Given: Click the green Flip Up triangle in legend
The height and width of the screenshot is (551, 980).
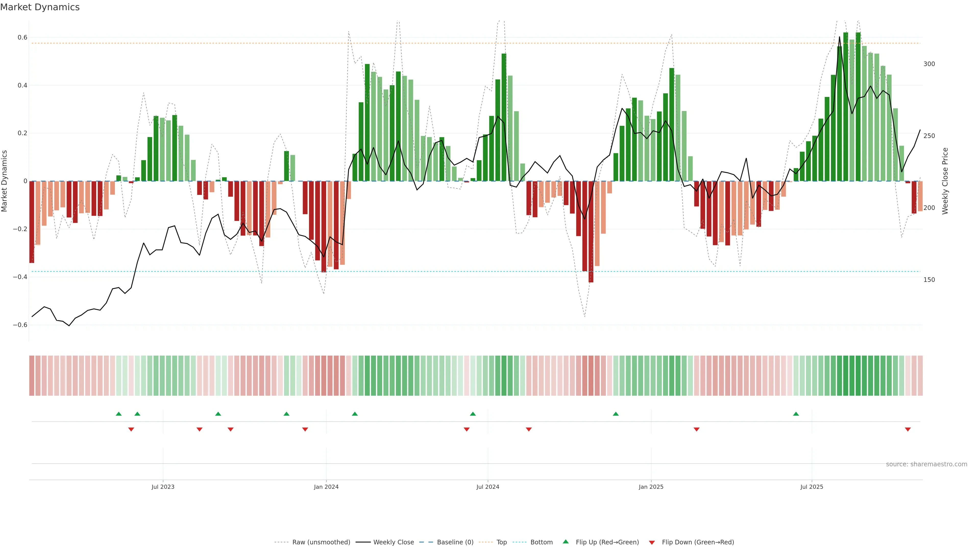Looking at the screenshot, I should [566, 542].
